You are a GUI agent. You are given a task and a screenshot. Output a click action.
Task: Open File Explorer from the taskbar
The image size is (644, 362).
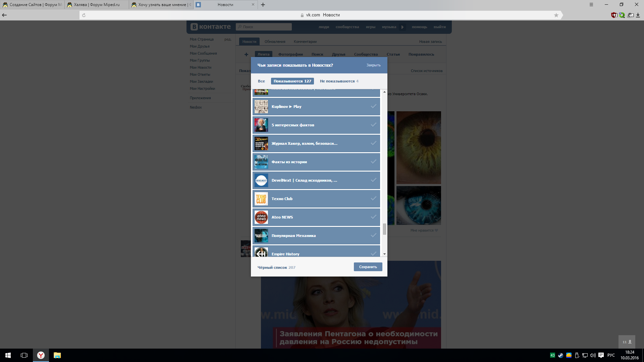(x=57, y=355)
